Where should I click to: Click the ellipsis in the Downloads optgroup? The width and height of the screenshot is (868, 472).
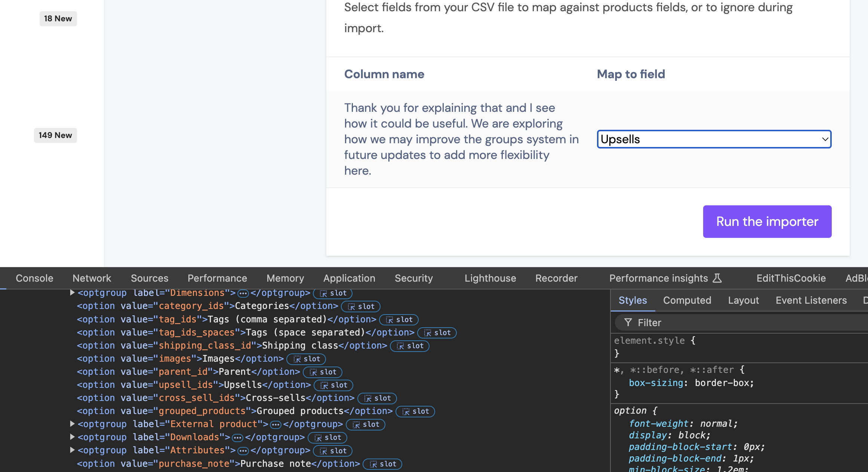237,438
